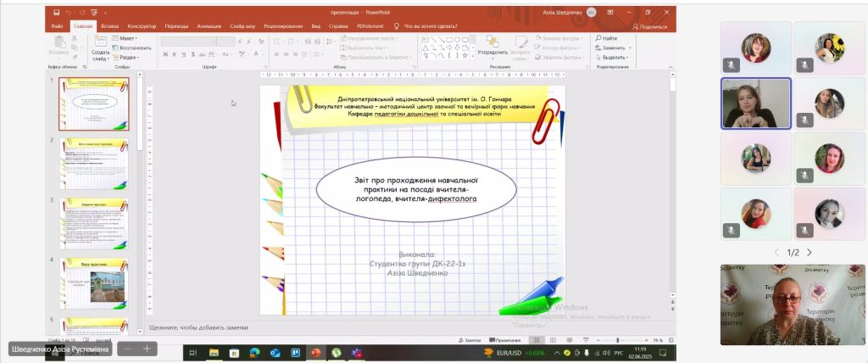Select slide 3 thumbnail in slide panel
868x363 pixels.
coord(93,223)
